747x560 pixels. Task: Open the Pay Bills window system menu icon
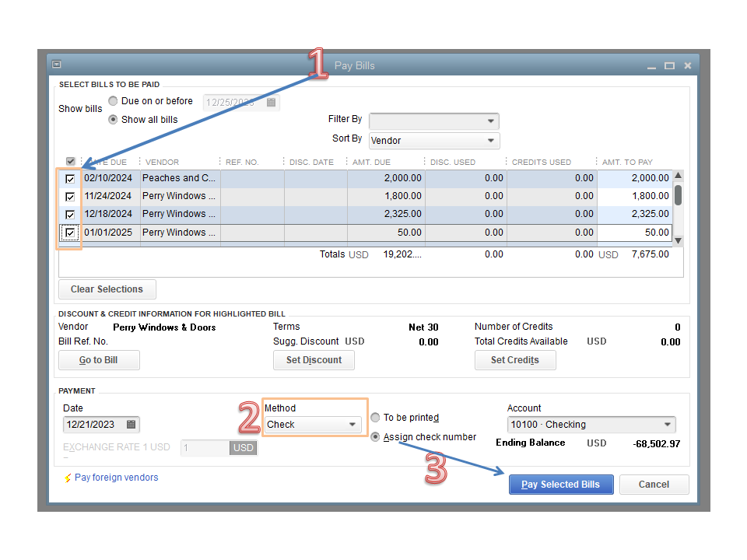point(56,65)
